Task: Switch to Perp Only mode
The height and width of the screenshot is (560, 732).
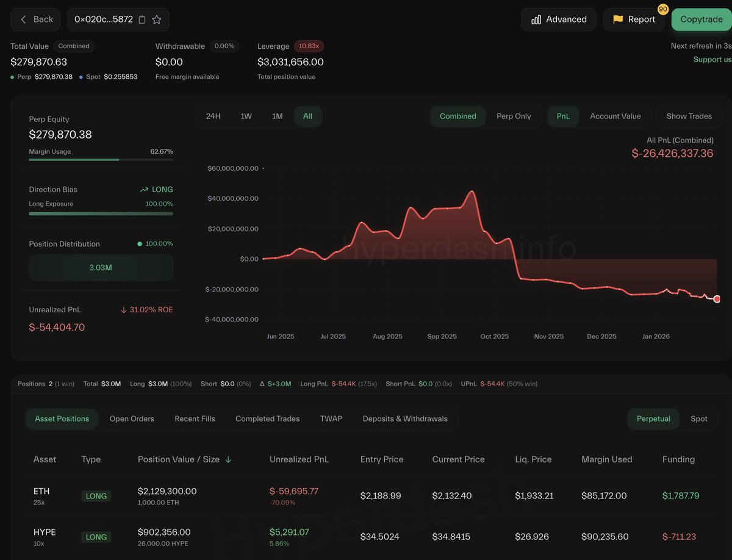Action: [514, 116]
